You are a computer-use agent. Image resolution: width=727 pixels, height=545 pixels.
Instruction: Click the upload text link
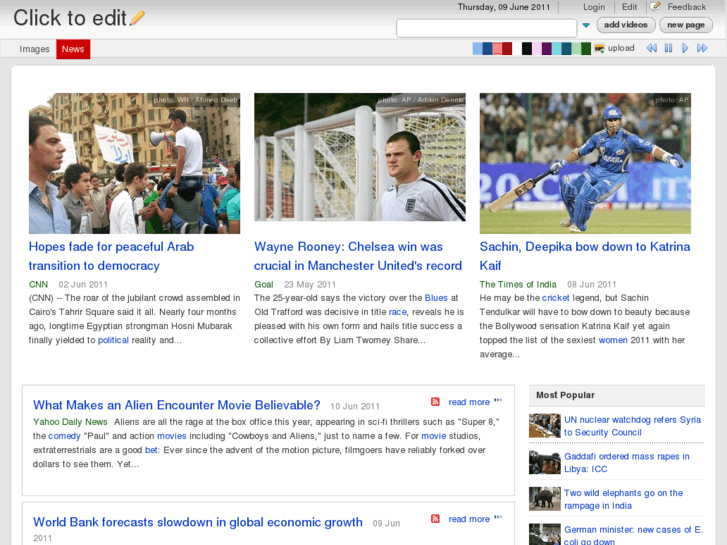[x=621, y=48]
